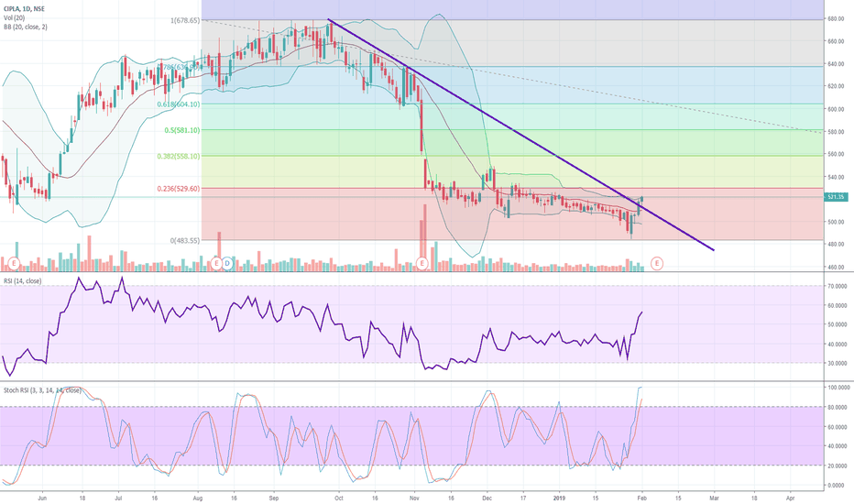854x504 pixels.
Task: Click the 540.00 price axis label
Action: click(836, 177)
